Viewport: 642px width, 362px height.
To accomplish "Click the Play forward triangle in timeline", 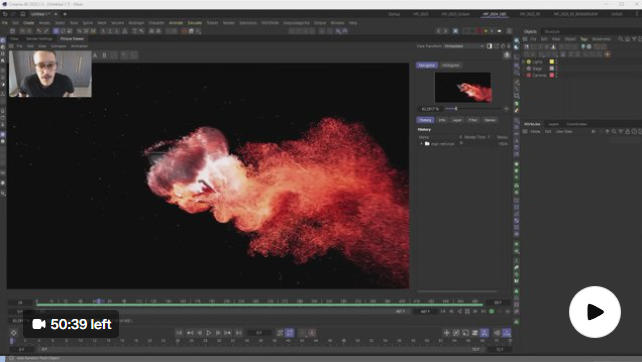I will click(209, 333).
